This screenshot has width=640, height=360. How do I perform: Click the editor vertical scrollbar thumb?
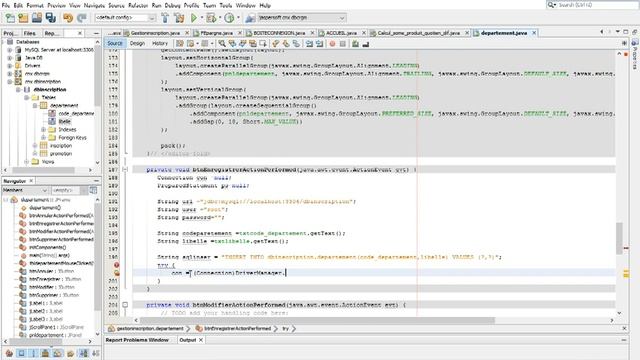[619, 238]
